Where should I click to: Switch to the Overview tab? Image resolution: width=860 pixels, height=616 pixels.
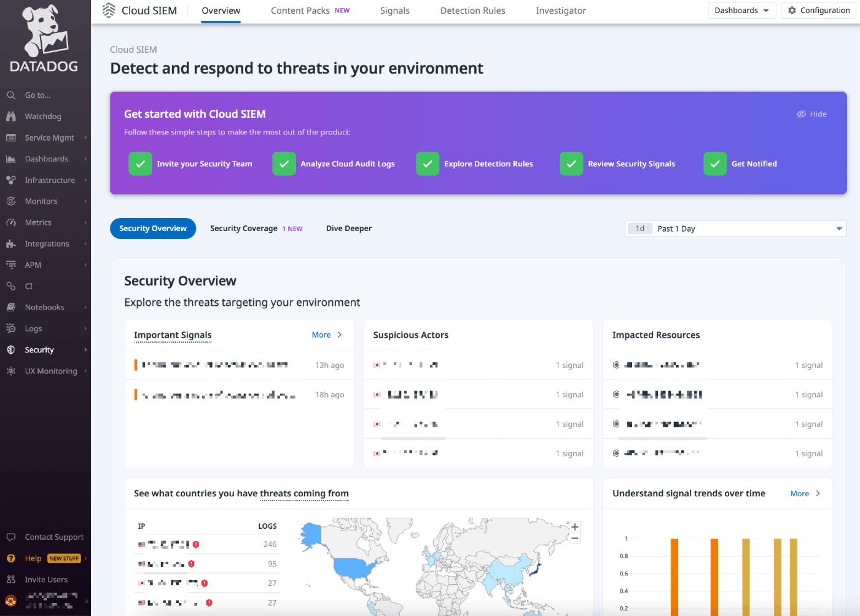(221, 11)
